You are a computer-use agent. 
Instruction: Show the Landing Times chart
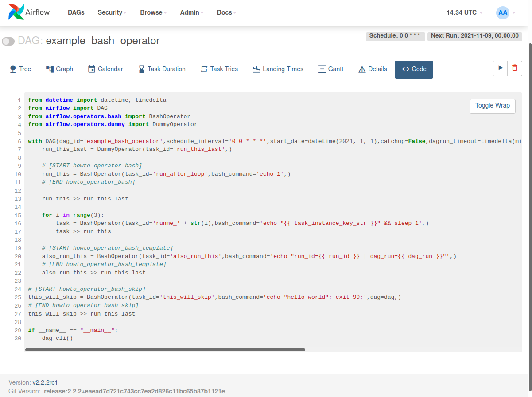click(x=278, y=69)
